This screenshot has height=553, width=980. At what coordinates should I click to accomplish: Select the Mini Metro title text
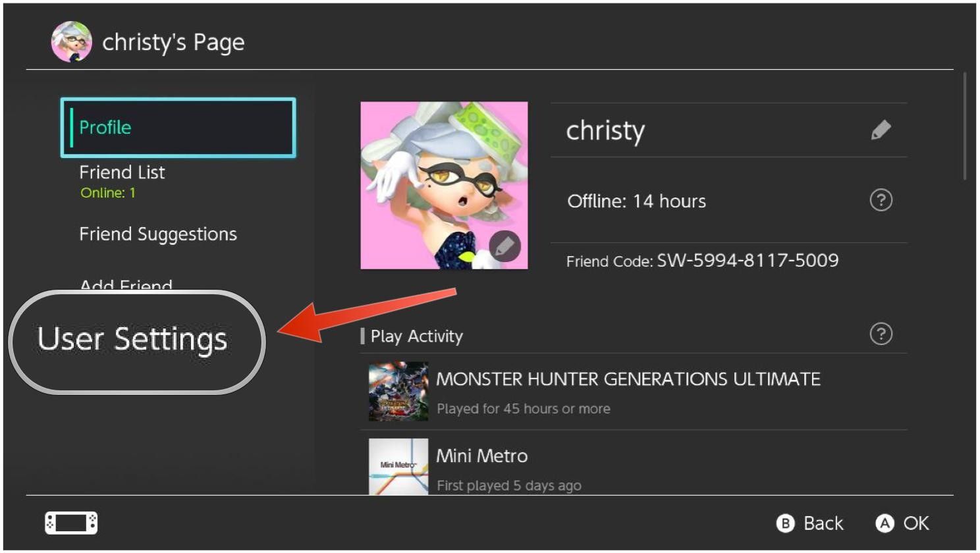[481, 456]
